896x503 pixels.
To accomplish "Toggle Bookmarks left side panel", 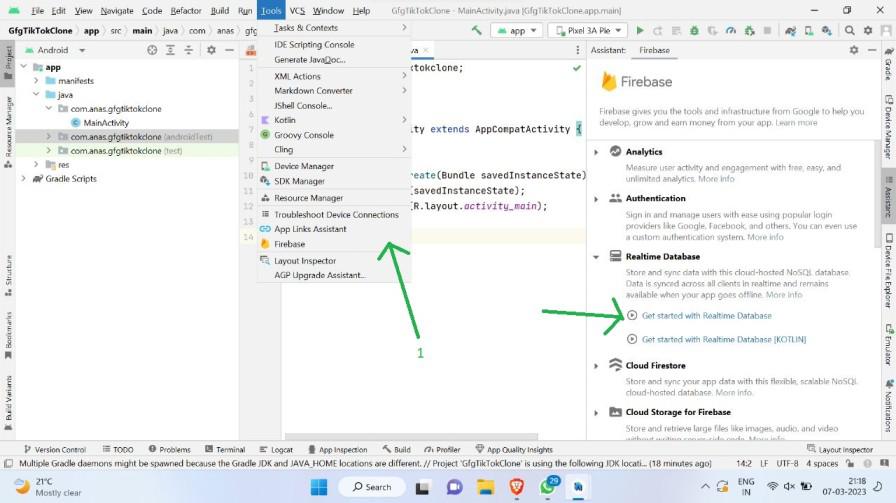I will [8, 335].
